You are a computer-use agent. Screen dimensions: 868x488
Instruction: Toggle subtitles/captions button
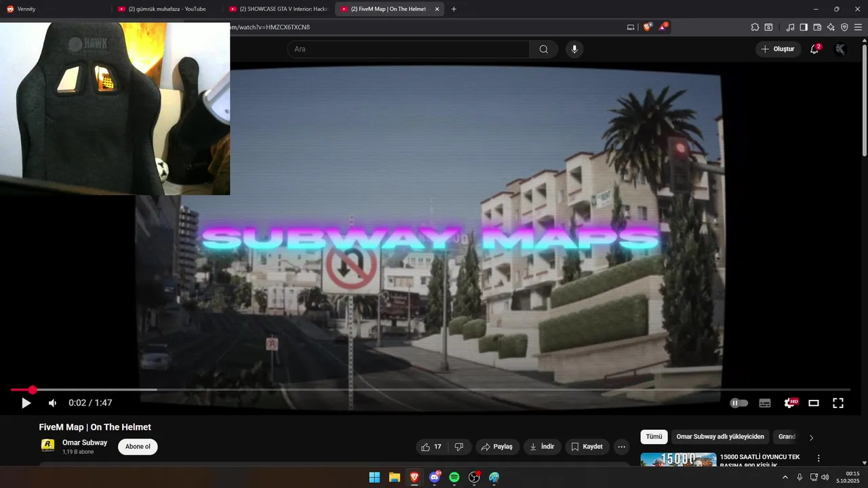point(765,403)
